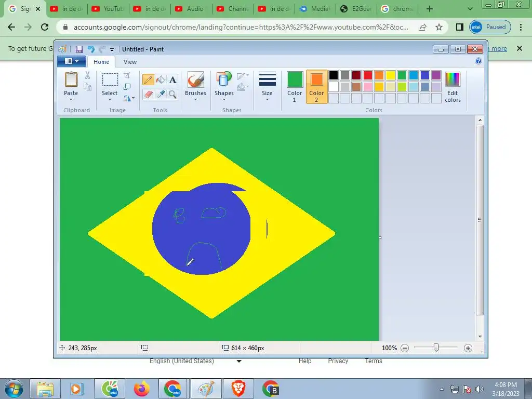
Task: Expand the Paste dropdown arrow
Action: click(71, 100)
